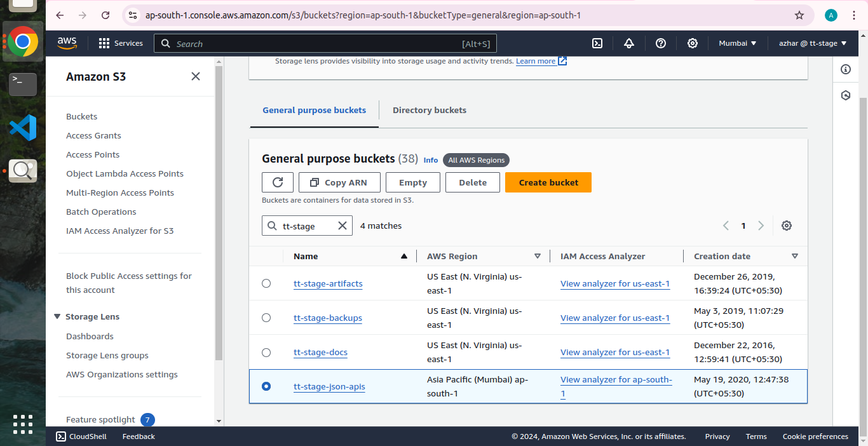The width and height of the screenshot is (868, 446).
Task: Click the Create bucket button
Action: [548, 182]
